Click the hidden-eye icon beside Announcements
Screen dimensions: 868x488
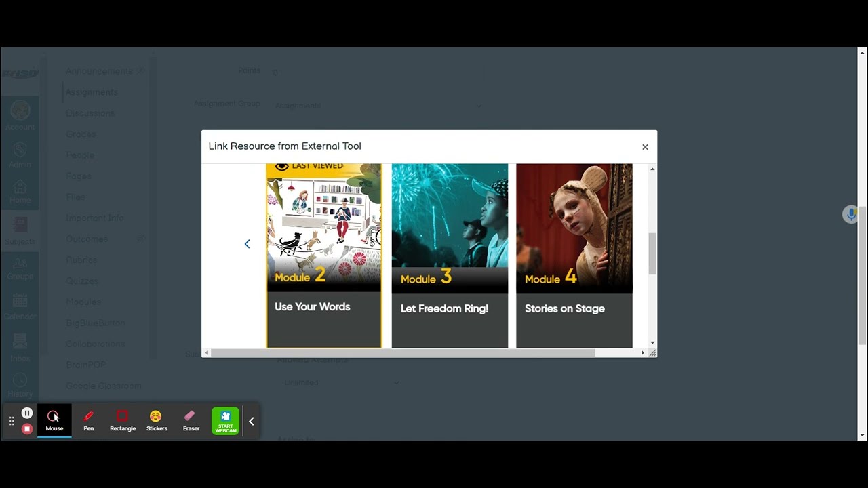point(140,70)
